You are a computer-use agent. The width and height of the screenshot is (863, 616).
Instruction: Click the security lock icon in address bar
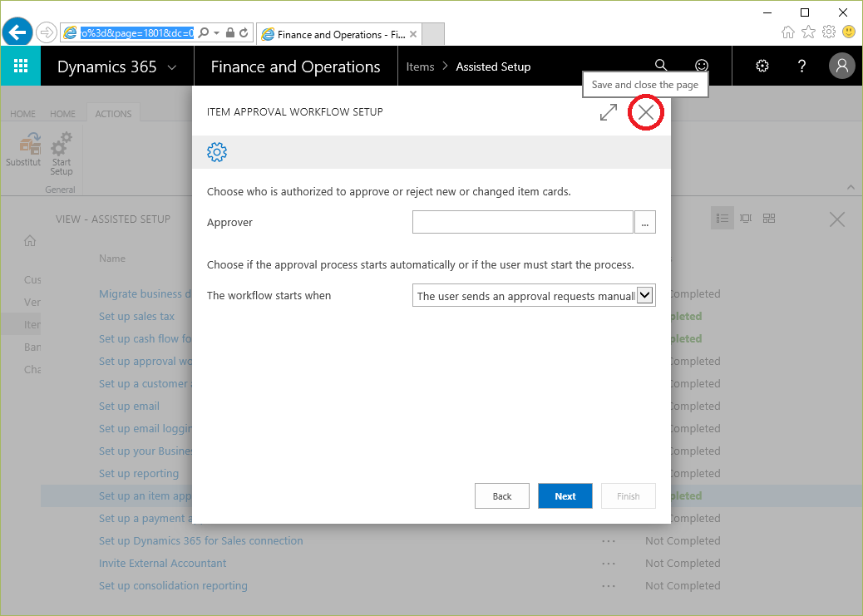pos(230,33)
